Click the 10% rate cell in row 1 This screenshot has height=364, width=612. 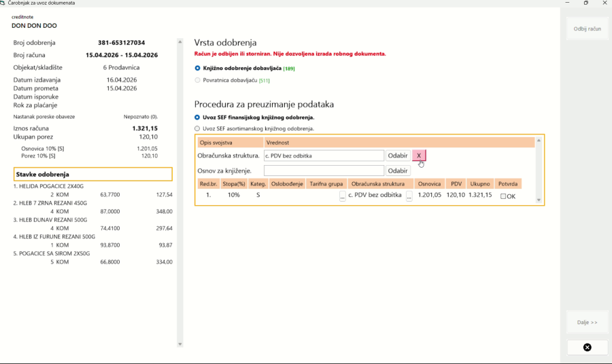coord(233,195)
